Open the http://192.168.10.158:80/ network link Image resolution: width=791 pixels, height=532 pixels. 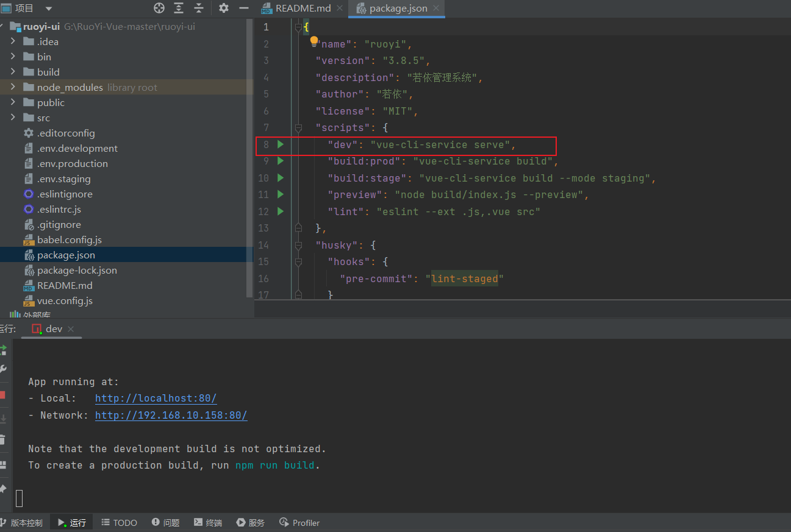click(171, 415)
